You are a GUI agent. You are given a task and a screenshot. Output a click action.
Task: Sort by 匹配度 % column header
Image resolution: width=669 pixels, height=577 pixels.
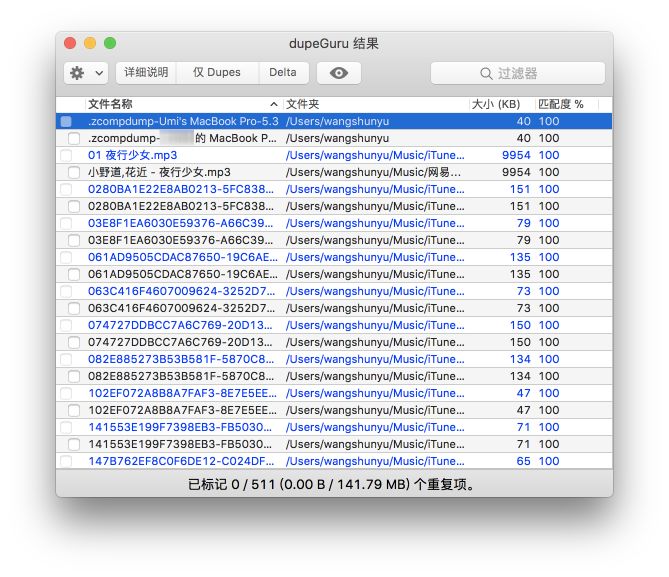(567, 104)
